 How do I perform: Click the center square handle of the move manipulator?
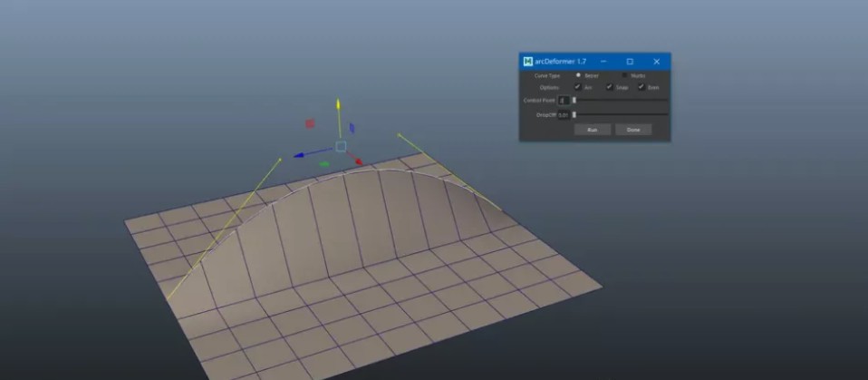click(341, 146)
